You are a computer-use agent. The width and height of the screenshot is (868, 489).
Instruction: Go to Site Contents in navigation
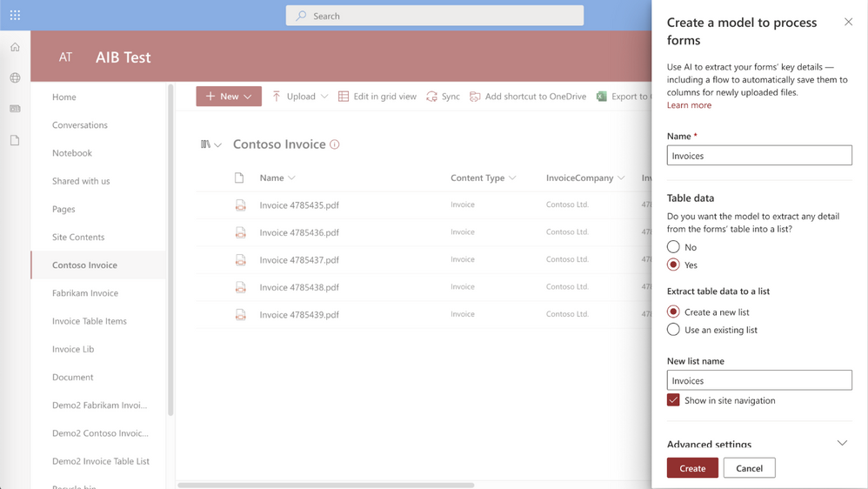pos(78,237)
